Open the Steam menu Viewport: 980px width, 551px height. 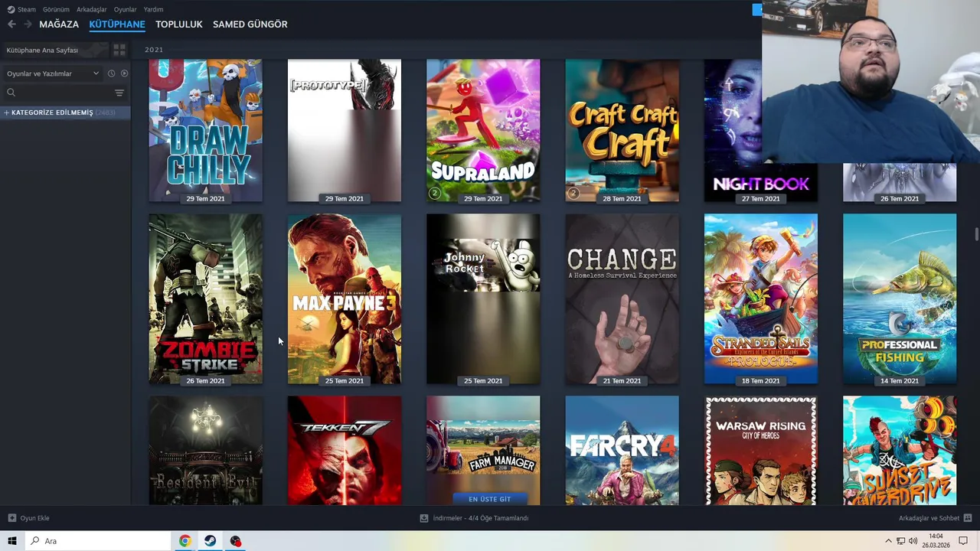click(x=21, y=9)
